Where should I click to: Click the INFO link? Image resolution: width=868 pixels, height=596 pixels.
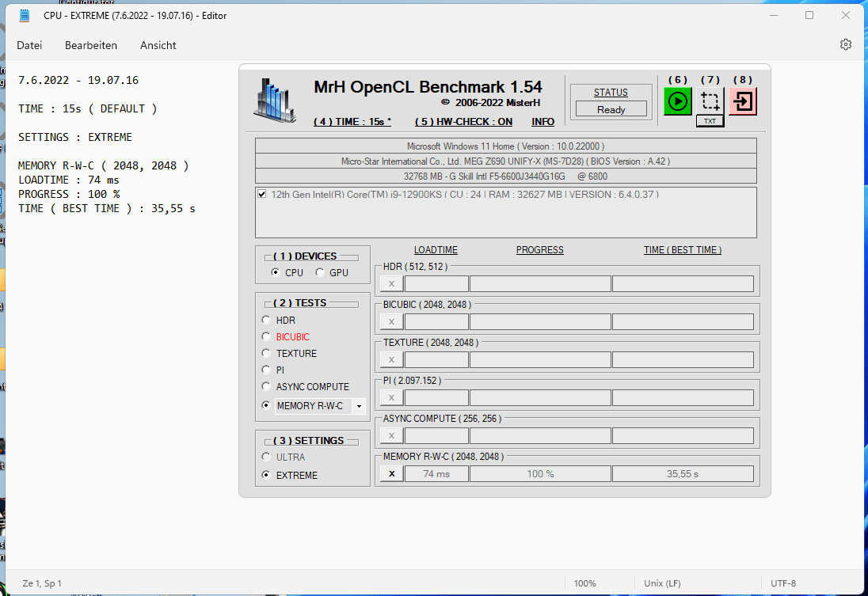(542, 122)
